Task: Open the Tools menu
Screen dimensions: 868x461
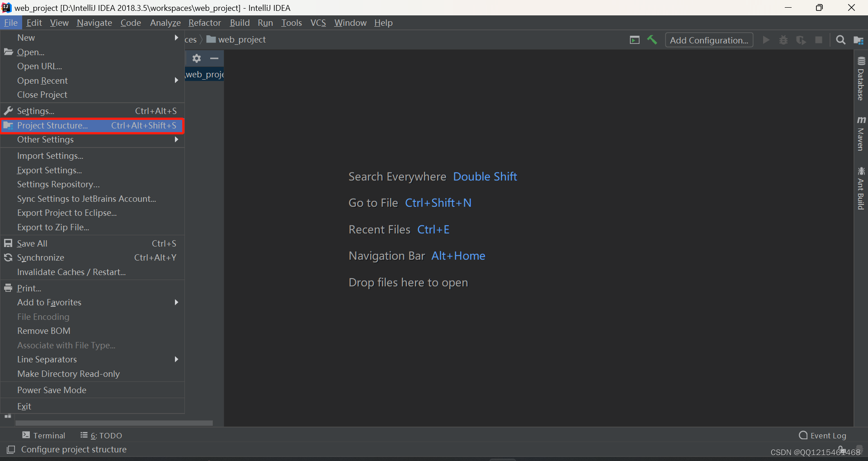Action: pos(292,23)
